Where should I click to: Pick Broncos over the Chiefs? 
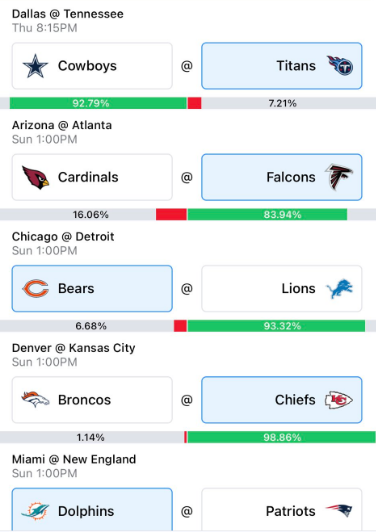coord(92,400)
